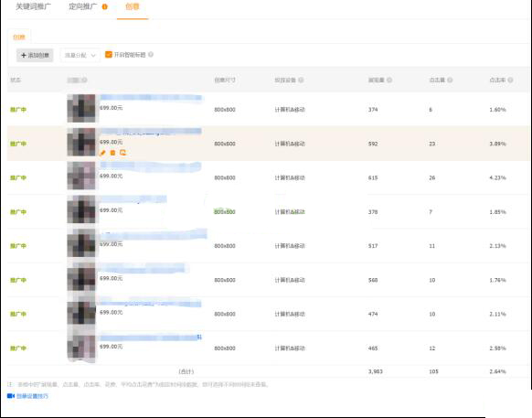
Task: Open the 流量分配 dropdown
Action: click(x=80, y=55)
